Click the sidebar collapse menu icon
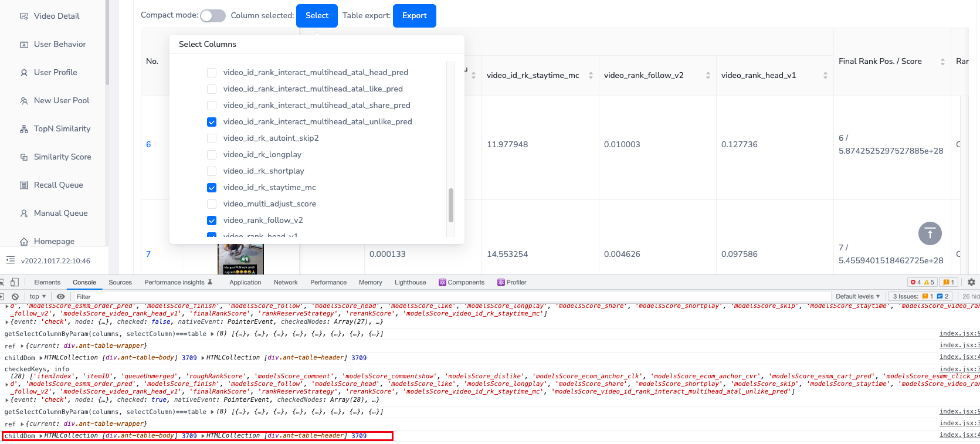The height and width of the screenshot is (444, 980). [x=10, y=260]
